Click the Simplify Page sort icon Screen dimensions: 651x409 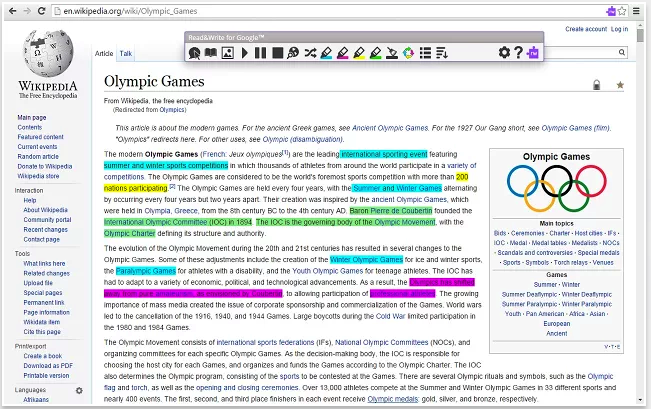[442, 53]
